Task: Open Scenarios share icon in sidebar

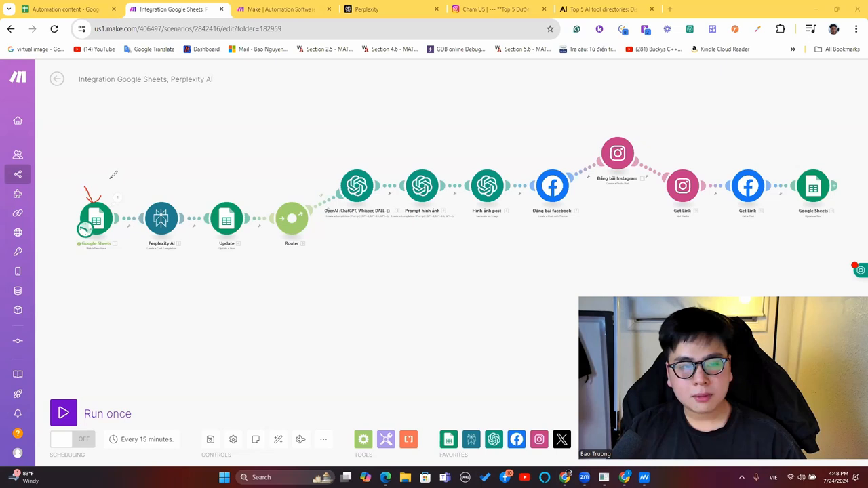Action: [18, 174]
